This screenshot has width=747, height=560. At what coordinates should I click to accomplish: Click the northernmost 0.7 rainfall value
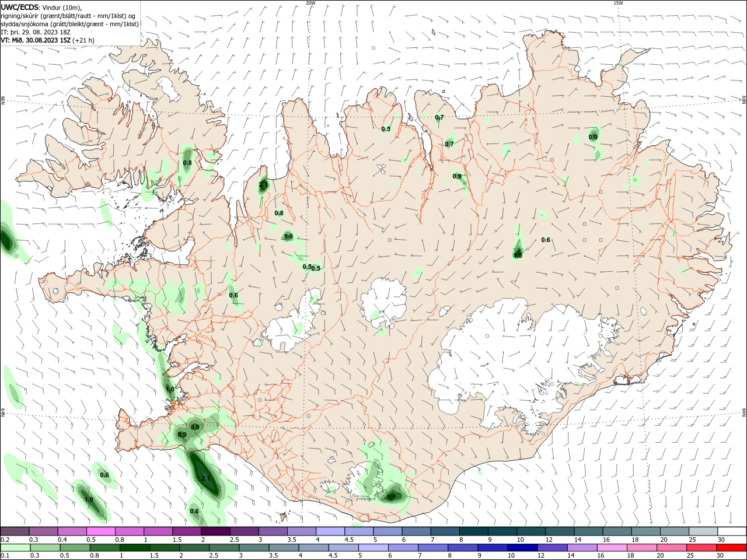click(x=439, y=117)
